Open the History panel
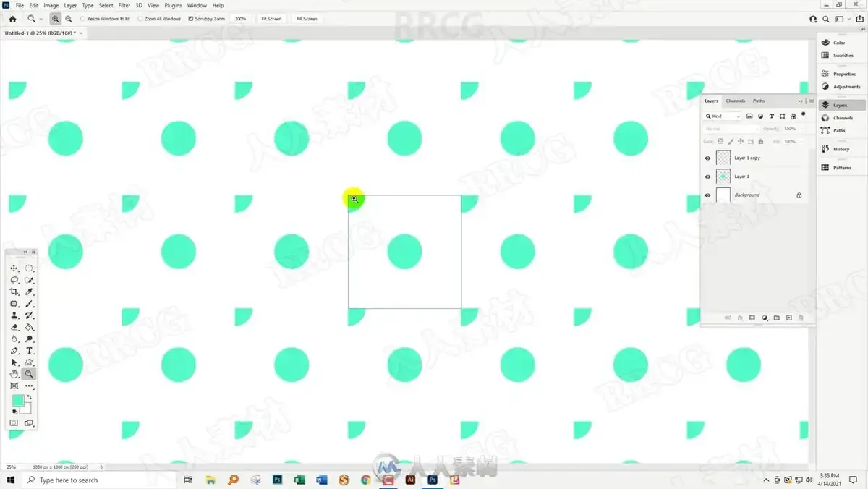This screenshot has width=868, height=489. point(841,149)
